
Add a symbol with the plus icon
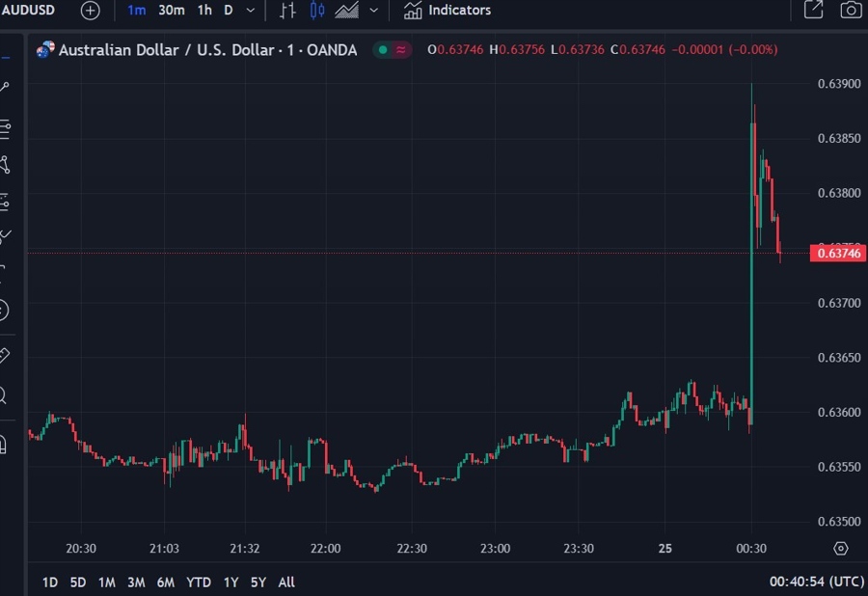[x=91, y=10]
